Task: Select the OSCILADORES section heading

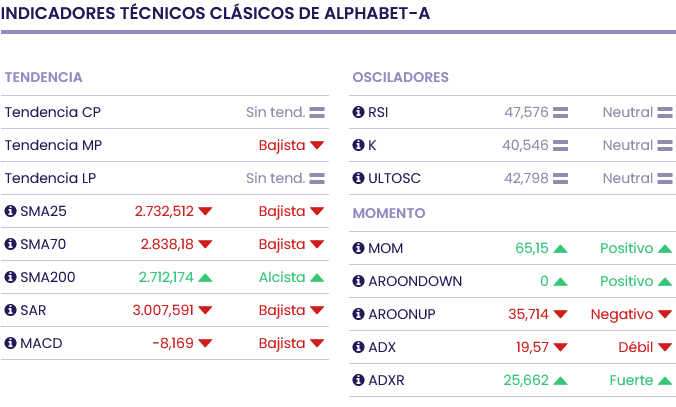Action: (400, 77)
